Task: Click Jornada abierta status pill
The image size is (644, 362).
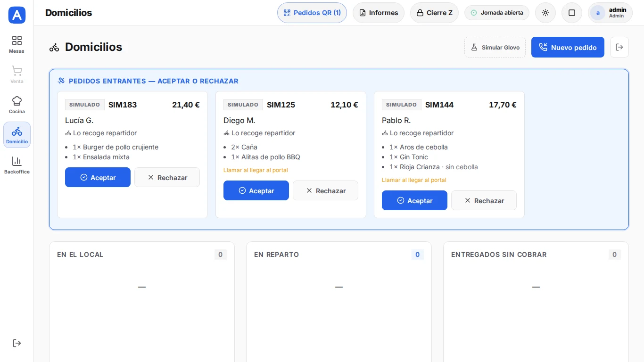Action: click(x=497, y=13)
